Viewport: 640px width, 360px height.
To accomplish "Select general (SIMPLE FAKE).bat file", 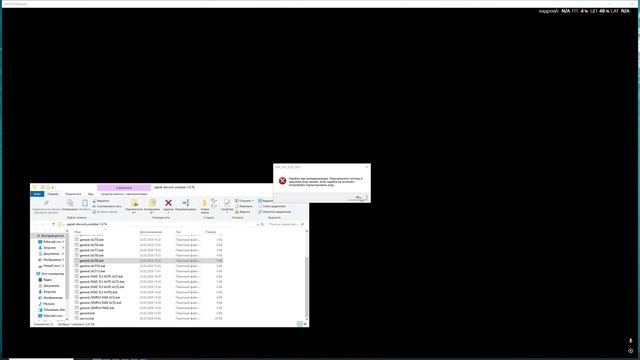I will (x=97, y=308).
